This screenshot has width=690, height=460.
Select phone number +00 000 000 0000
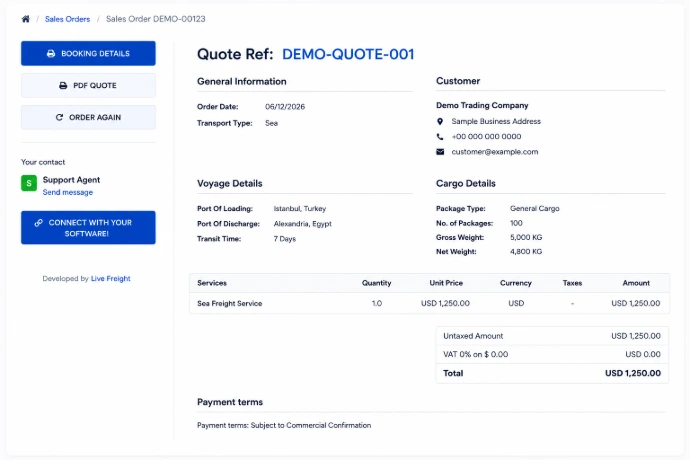(x=486, y=136)
